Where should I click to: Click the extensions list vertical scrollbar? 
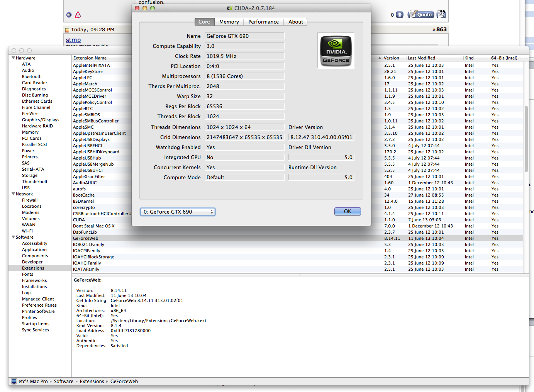526,139
